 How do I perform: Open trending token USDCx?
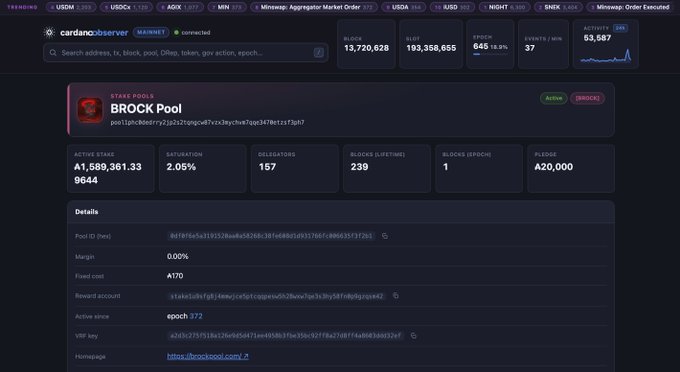[x=126, y=7]
